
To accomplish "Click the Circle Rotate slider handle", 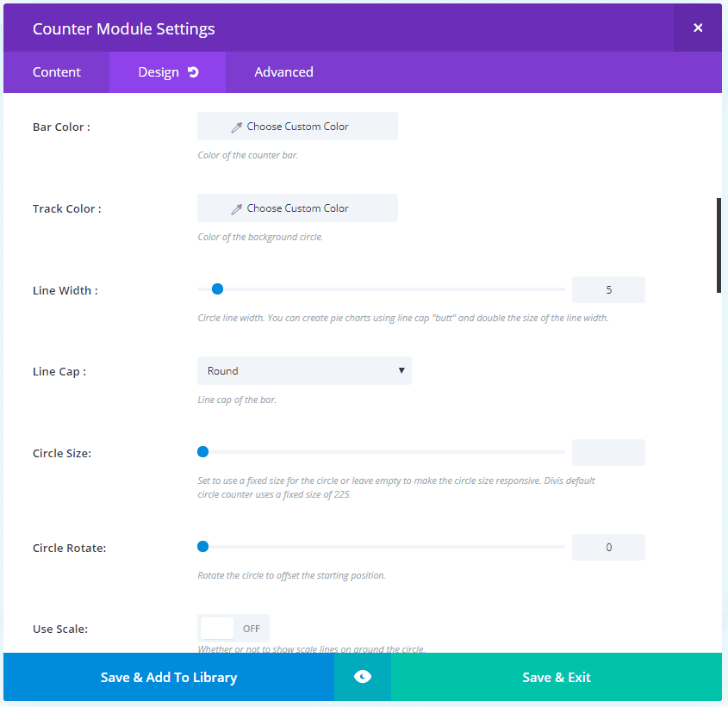I will coord(202,546).
